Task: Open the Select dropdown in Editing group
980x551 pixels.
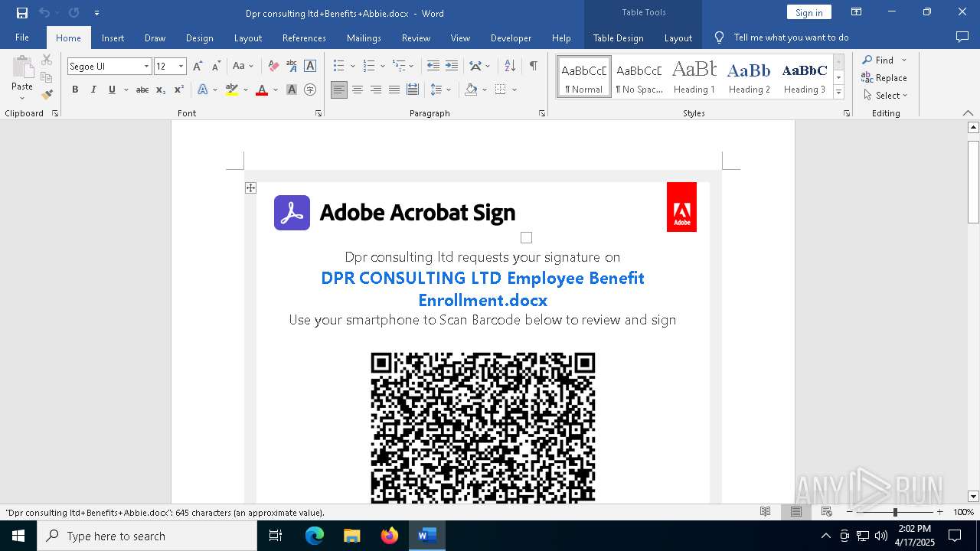Action: [885, 96]
